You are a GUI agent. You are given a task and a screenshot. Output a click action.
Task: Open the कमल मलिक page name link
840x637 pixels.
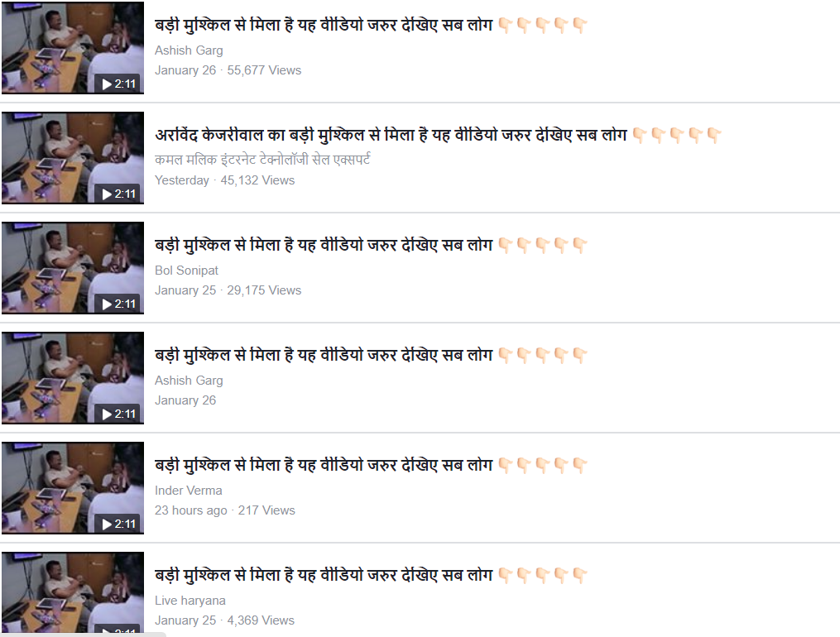point(262,160)
